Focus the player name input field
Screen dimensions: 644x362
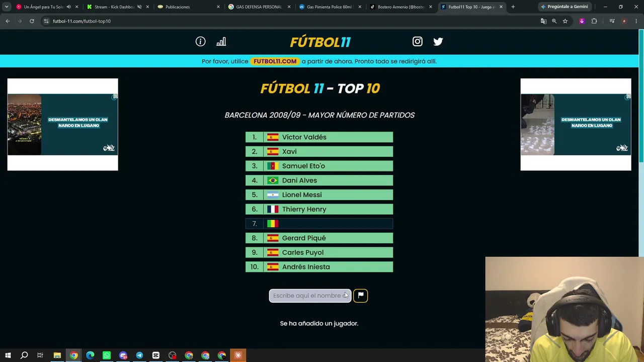click(x=310, y=296)
